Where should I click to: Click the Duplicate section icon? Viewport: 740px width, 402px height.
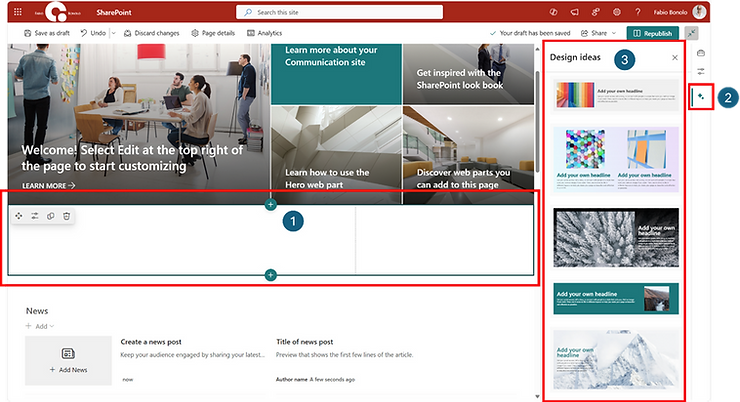pyautogui.click(x=50, y=216)
